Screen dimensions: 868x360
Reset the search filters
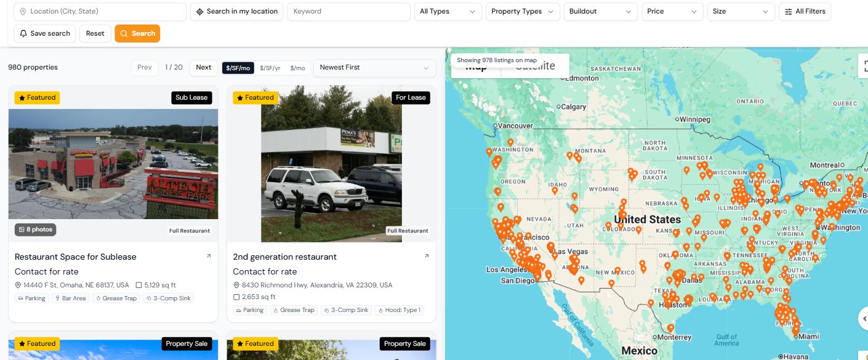[95, 33]
